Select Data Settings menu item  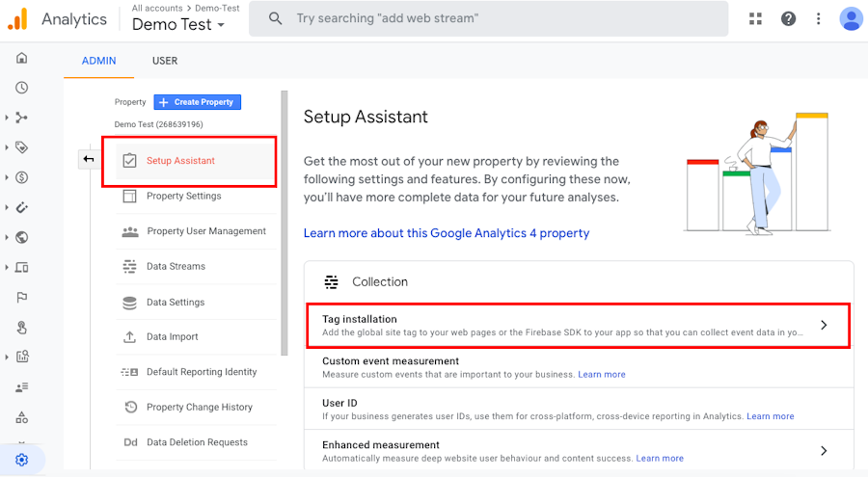[196, 303]
